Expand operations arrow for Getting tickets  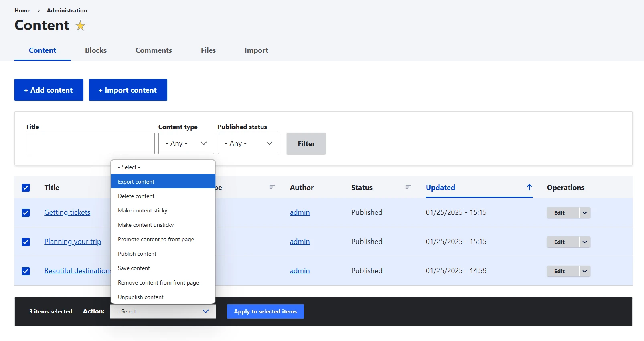point(585,213)
